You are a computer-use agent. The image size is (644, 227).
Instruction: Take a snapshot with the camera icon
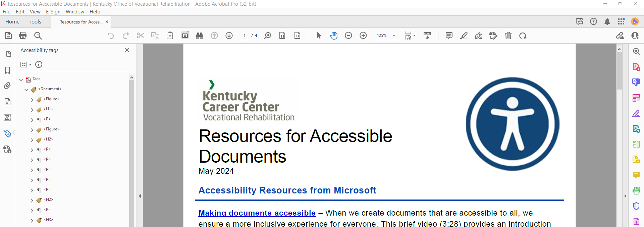tap(185, 36)
